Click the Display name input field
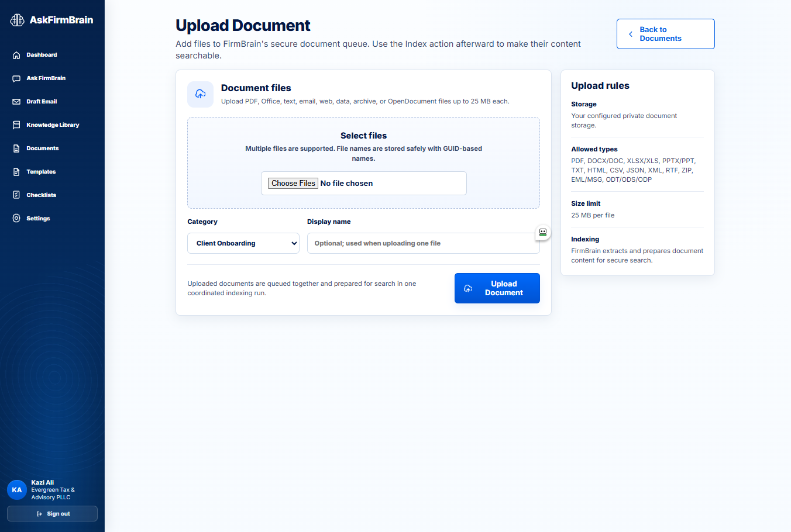Screen dimensions: 791x532 [424, 243]
